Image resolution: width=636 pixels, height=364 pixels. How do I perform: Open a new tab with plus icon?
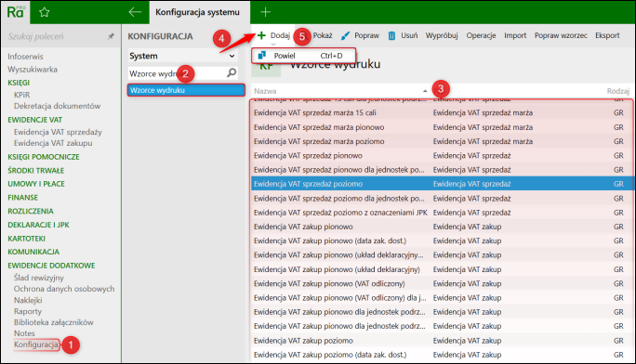click(265, 12)
